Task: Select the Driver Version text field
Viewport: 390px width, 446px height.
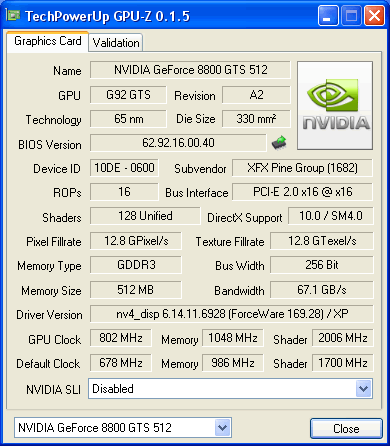Action: [x=232, y=314]
